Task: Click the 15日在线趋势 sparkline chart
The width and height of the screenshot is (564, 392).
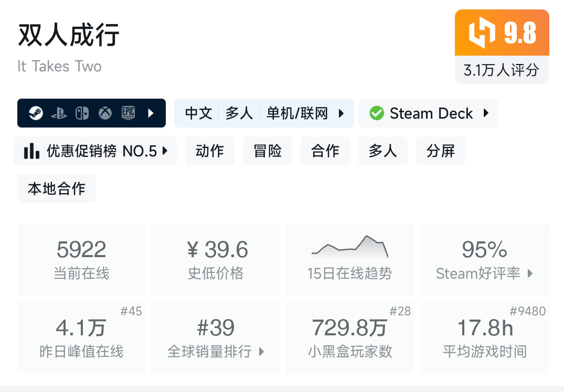Action: 350,246
